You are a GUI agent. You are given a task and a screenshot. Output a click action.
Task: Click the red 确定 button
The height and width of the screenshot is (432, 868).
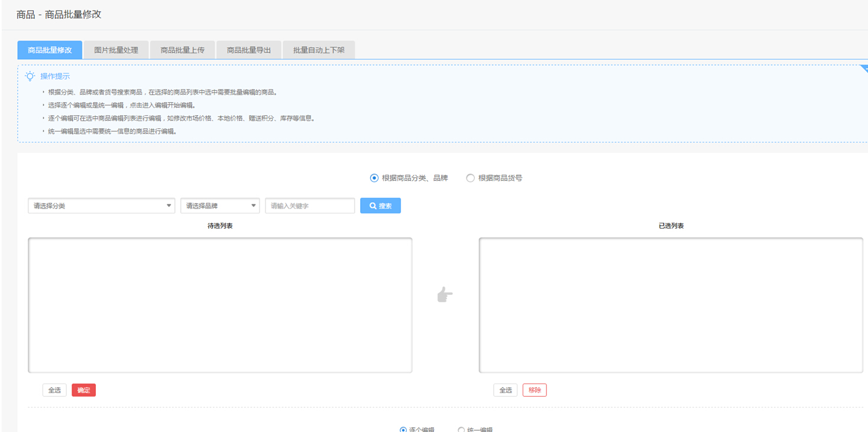[84, 390]
